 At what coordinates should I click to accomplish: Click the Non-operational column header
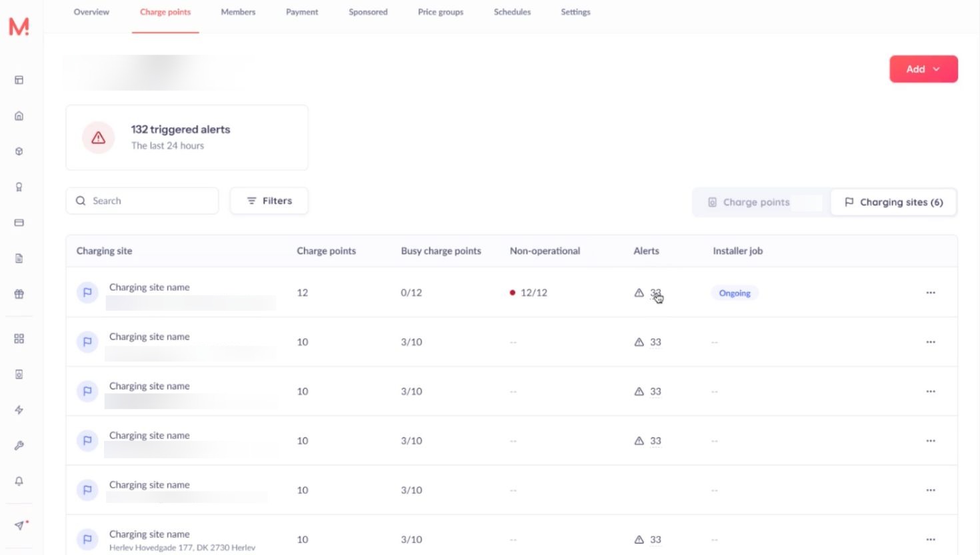pos(545,251)
